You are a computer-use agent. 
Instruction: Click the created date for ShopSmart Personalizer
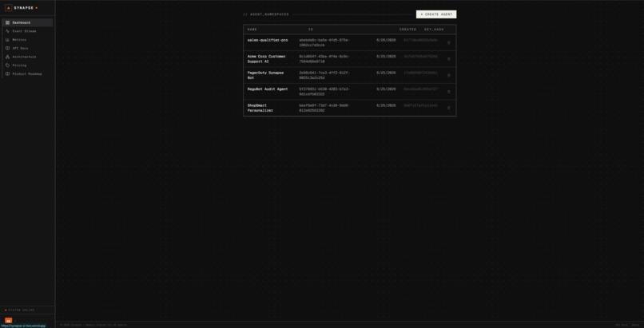386,105
